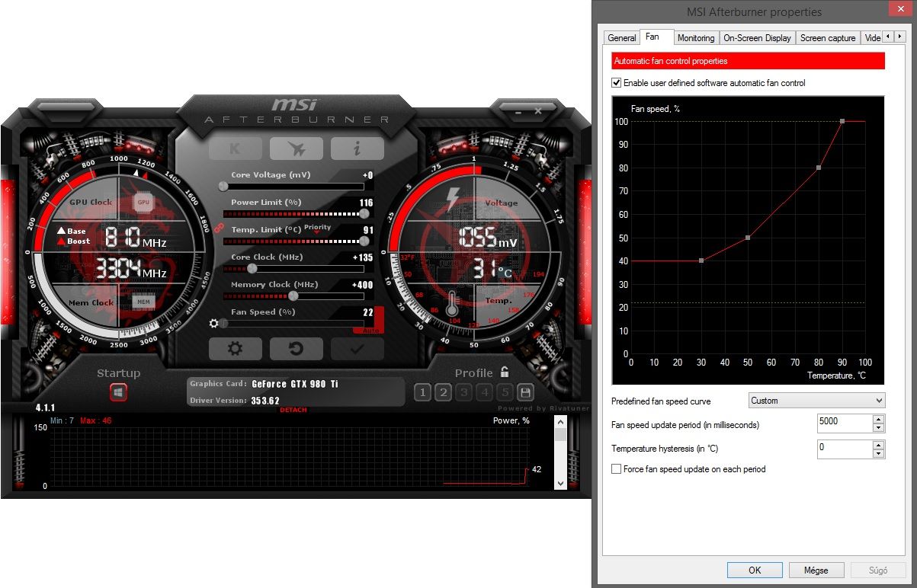Click the MEM chip icon in gauge

(143, 302)
